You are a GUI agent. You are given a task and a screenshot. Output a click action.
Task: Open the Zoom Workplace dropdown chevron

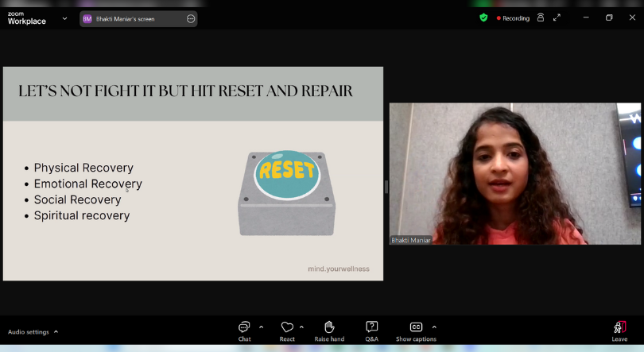point(64,18)
